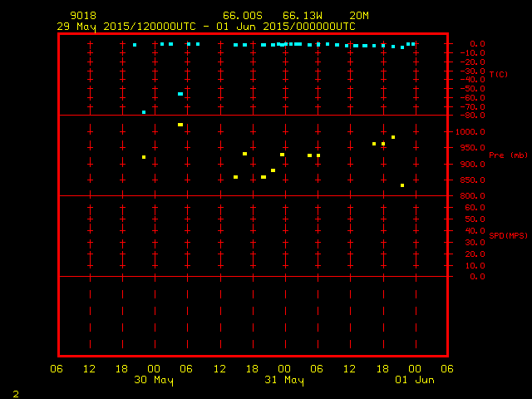This screenshot has height=399, width=532.
Task: Click the leftmost yellow pressure data point
Action: 144,157
